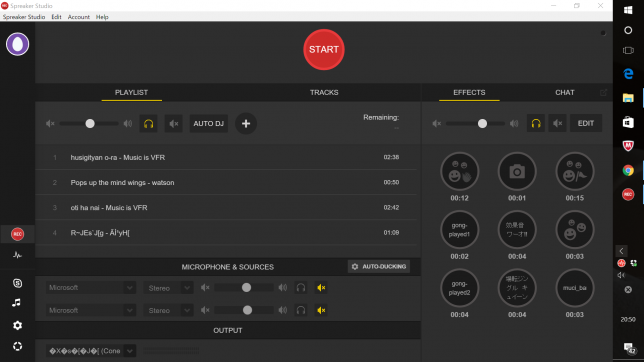The image size is (644, 362).
Task: Open the music note library icon
Action: tap(16, 303)
